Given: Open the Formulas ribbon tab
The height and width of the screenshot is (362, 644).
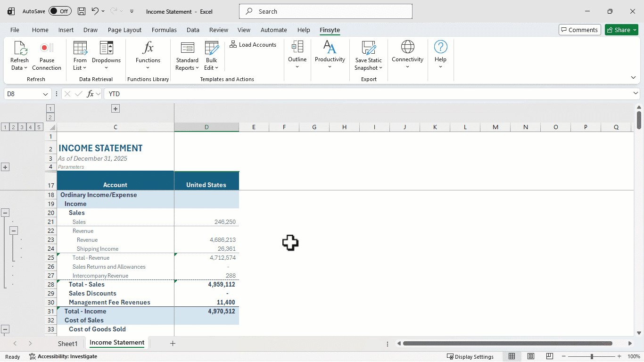Looking at the screenshot, I should [x=164, y=30].
